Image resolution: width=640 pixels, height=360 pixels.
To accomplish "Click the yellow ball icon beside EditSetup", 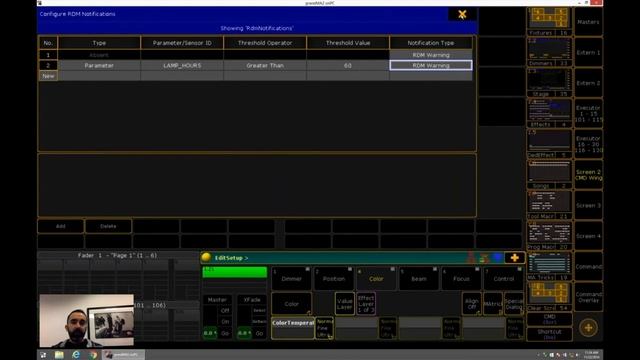I will click(x=206, y=257).
